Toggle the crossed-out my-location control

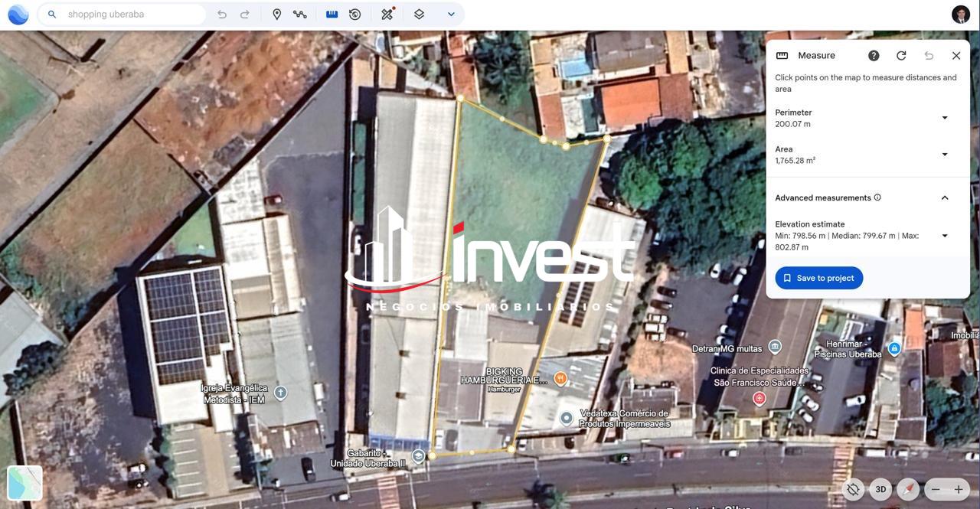coord(852,488)
